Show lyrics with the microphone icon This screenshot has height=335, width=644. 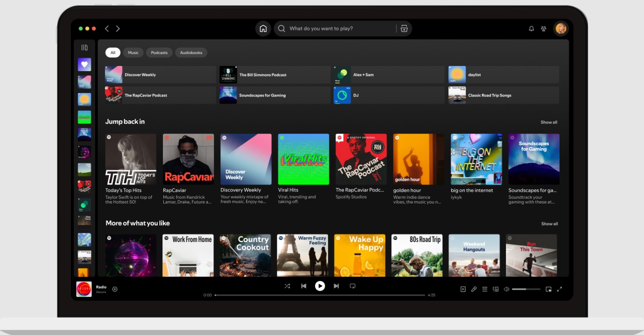474,289
